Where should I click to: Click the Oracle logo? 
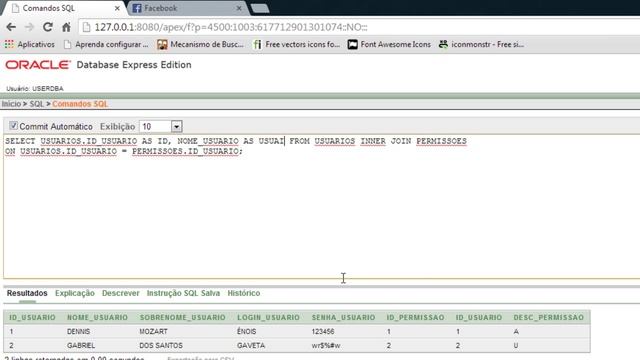tap(38, 65)
